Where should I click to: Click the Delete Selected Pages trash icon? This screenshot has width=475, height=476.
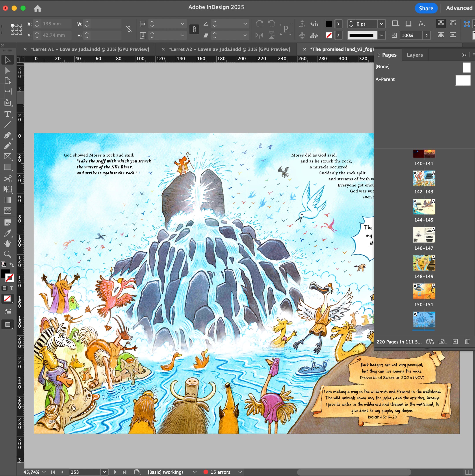click(467, 342)
